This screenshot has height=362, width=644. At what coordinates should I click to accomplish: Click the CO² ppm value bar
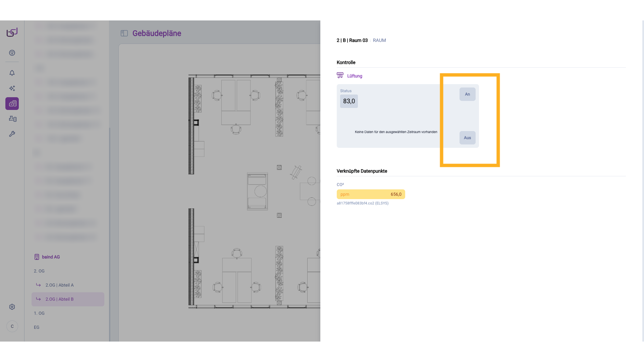(371, 194)
